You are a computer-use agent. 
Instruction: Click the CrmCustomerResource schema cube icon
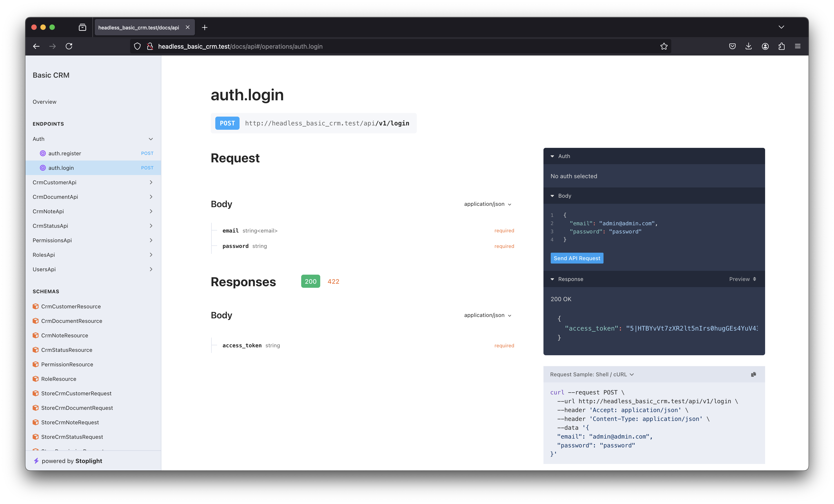(x=36, y=307)
